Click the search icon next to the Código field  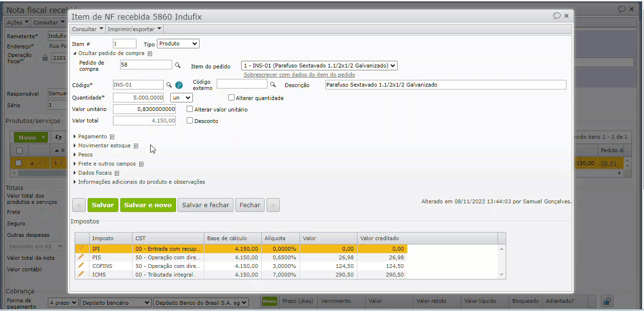click(x=169, y=85)
